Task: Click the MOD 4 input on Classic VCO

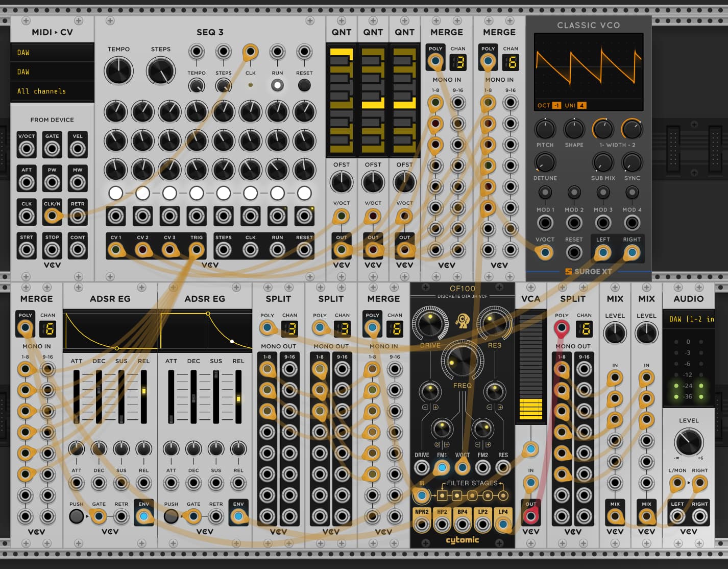Action: [632, 223]
